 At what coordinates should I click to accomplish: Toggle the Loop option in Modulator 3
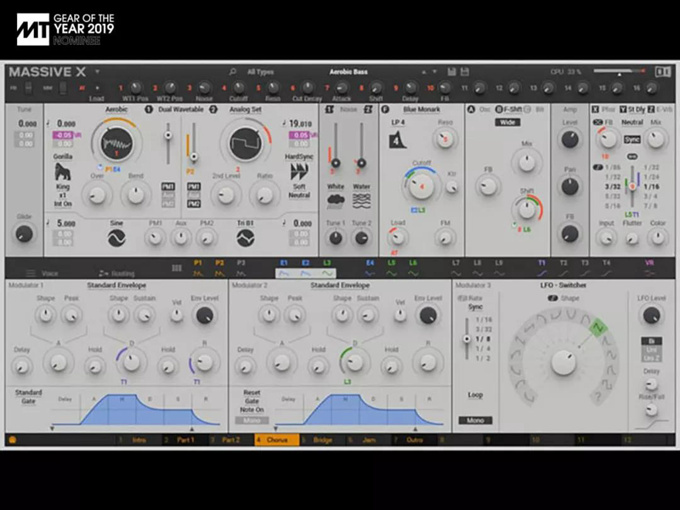coord(475,395)
